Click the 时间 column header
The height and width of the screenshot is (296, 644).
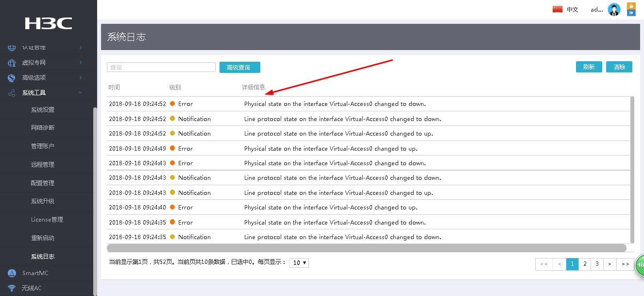(114, 87)
